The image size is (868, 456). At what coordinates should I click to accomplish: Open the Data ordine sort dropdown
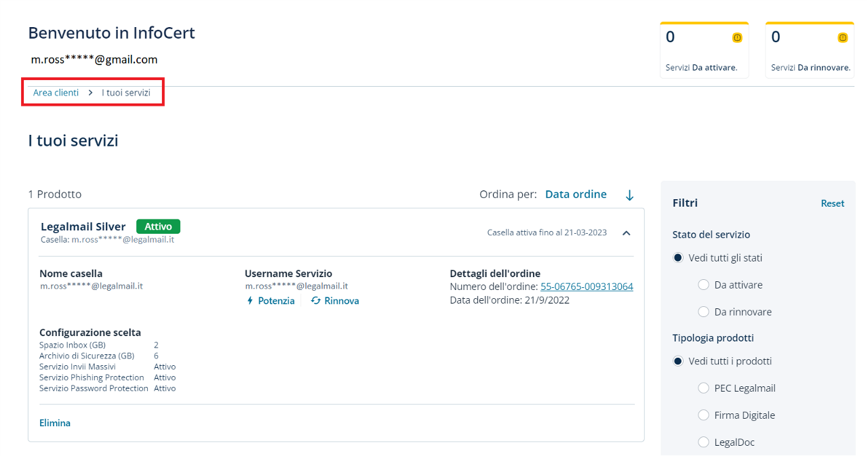click(x=576, y=194)
